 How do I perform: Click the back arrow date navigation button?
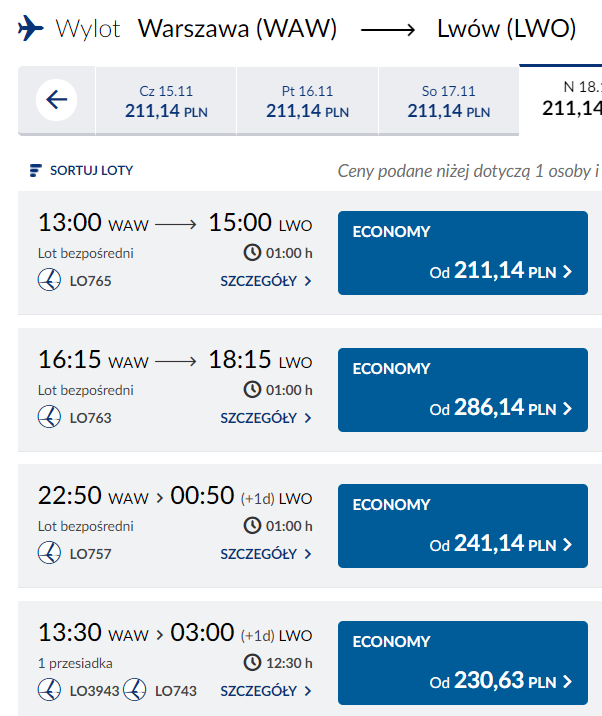[x=57, y=100]
